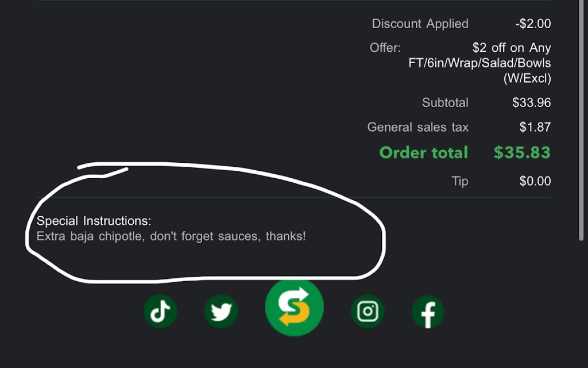The image size is (588, 368).
Task: Click the Tip label
Action: [x=460, y=181]
